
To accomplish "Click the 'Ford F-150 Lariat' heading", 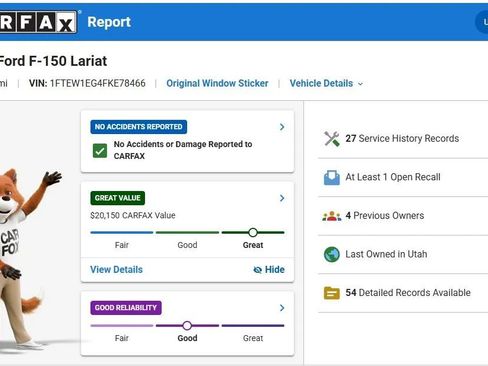I will coord(53,61).
